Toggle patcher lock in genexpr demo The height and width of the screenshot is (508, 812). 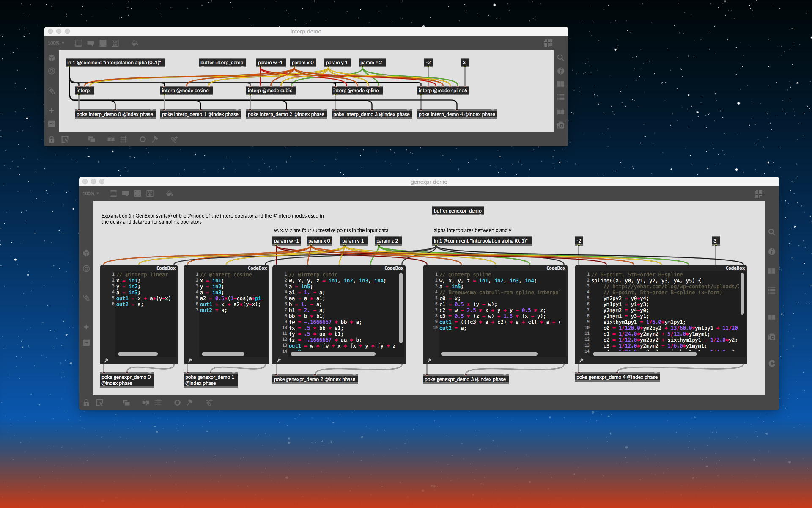point(86,403)
